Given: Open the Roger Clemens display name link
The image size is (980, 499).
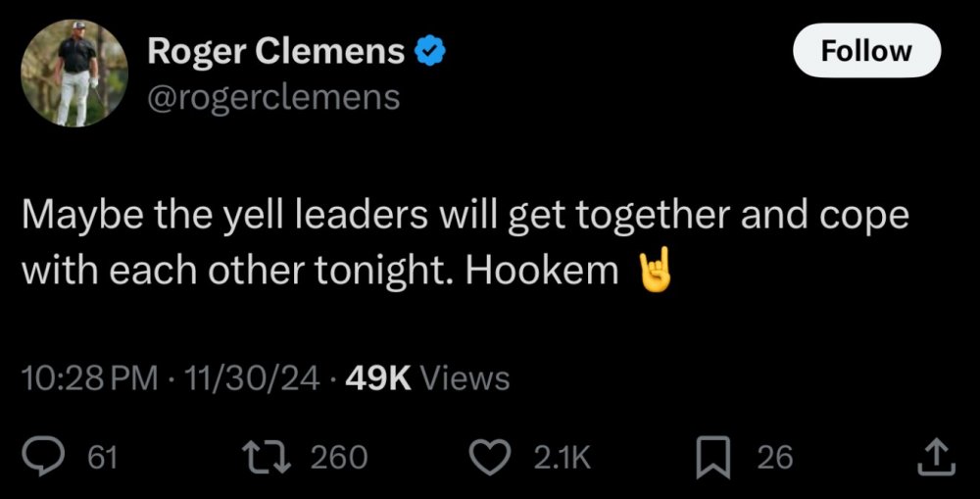Looking at the screenshot, I should point(275,52).
